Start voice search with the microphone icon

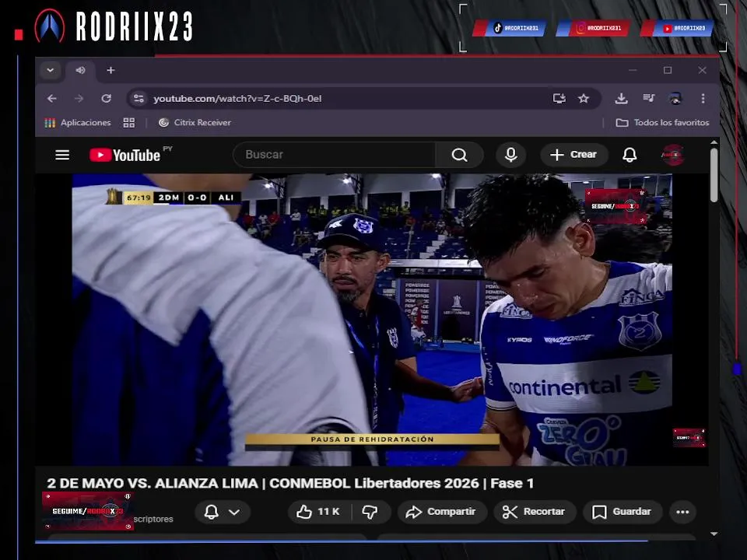(510, 155)
